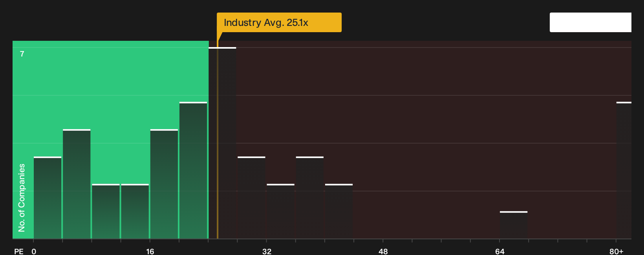Click the x-axis label 48
The height and width of the screenshot is (255, 644).
tap(383, 251)
